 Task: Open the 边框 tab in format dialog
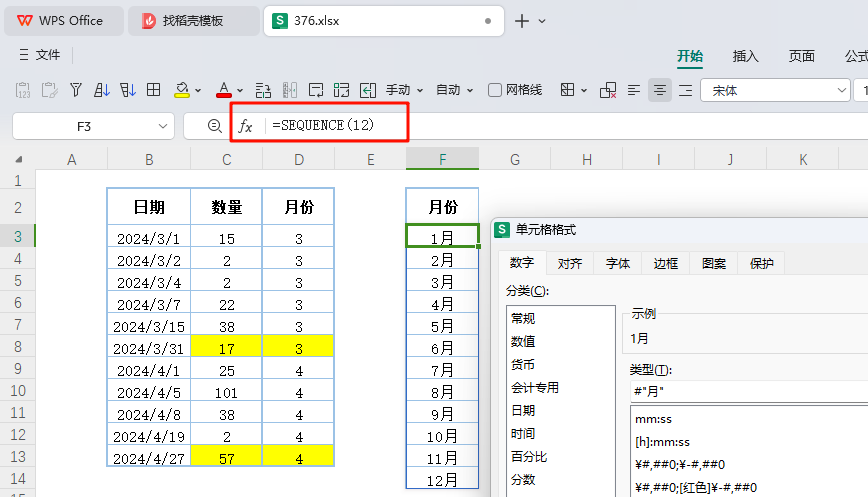[665, 263]
